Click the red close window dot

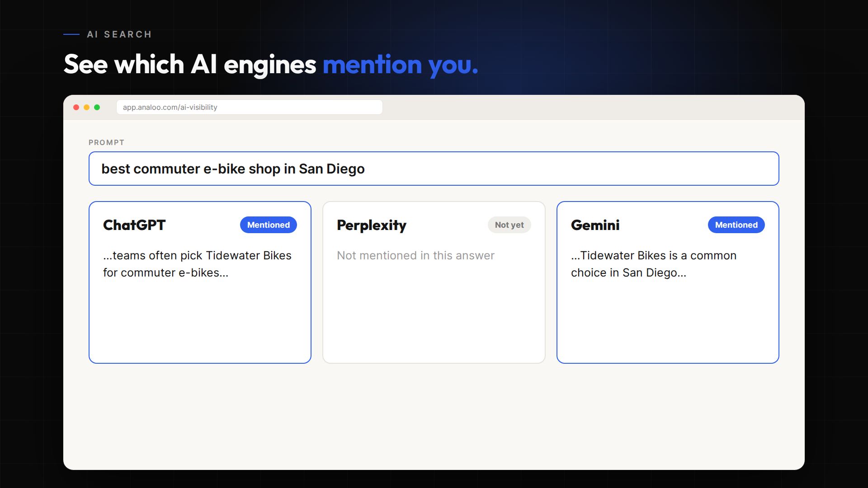76,107
